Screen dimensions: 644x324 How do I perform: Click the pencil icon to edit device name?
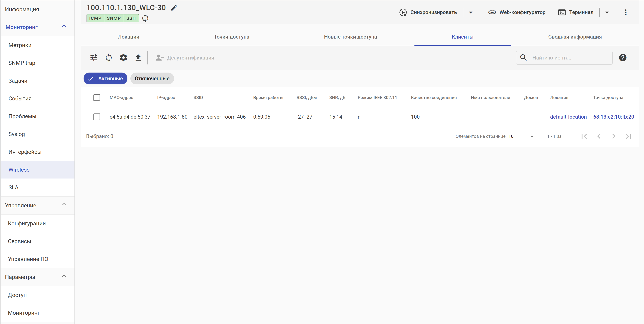(174, 8)
